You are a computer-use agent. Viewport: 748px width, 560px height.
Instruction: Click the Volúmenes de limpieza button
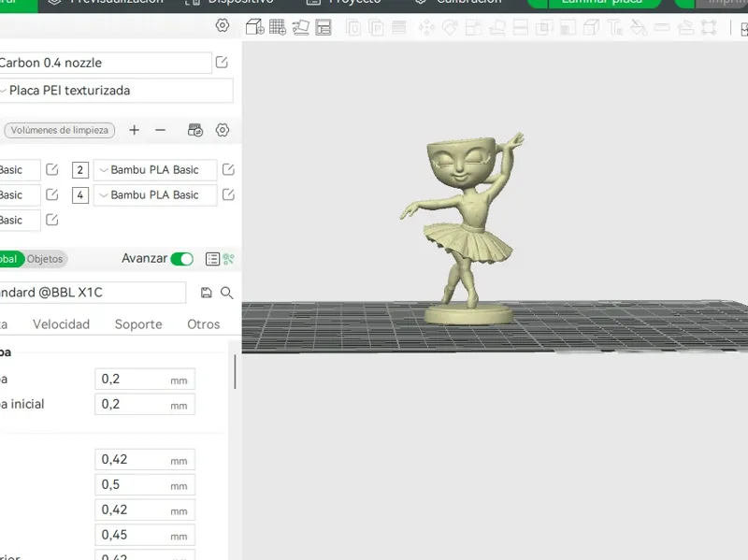pyautogui.click(x=59, y=130)
